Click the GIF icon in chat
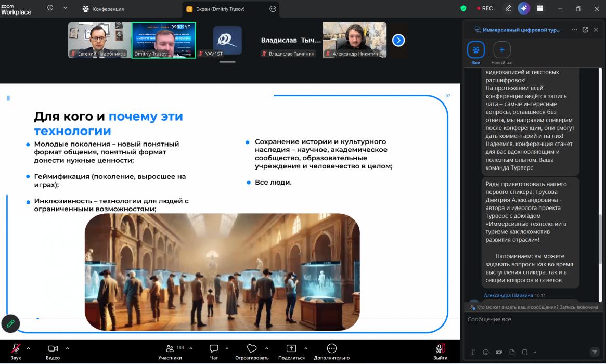Screen dimensions: 606x364 (x=499, y=352)
